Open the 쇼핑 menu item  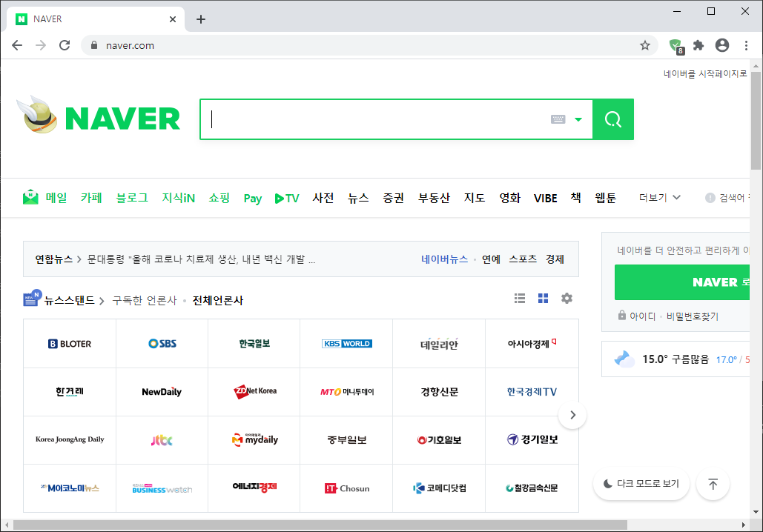219,197
